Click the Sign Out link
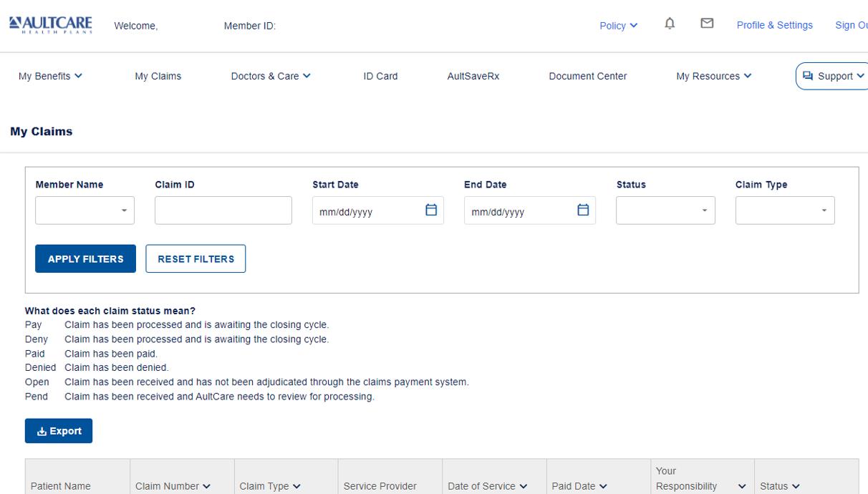The height and width of the screenshot is (494, 868). [852, 25]
